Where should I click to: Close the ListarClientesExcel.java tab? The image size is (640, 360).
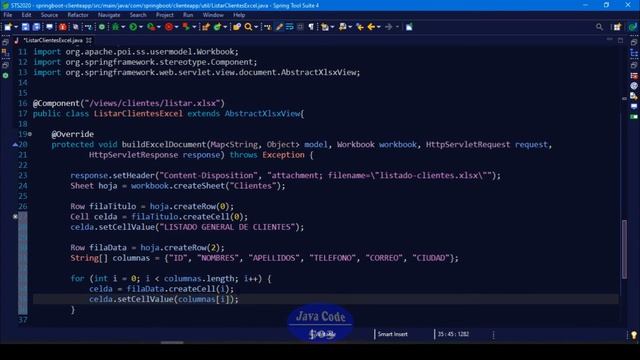point(89,40)
